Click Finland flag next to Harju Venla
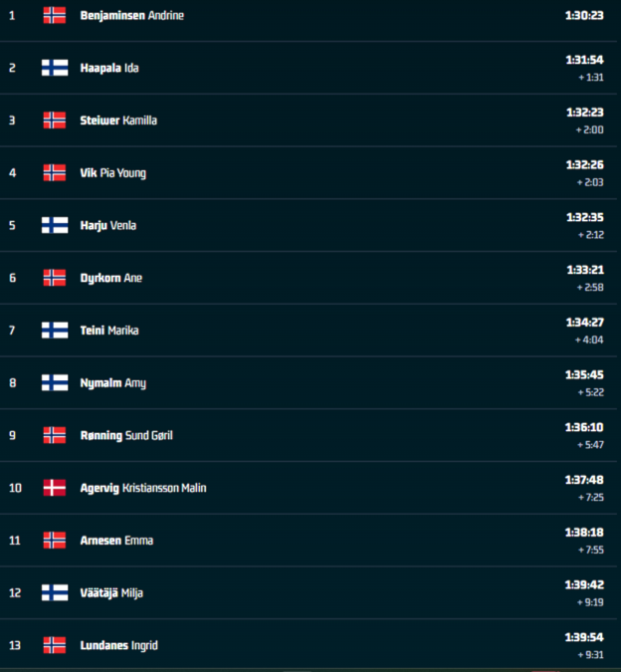The image size is (621, 672). pyautogui.click(x=55, y=225)
